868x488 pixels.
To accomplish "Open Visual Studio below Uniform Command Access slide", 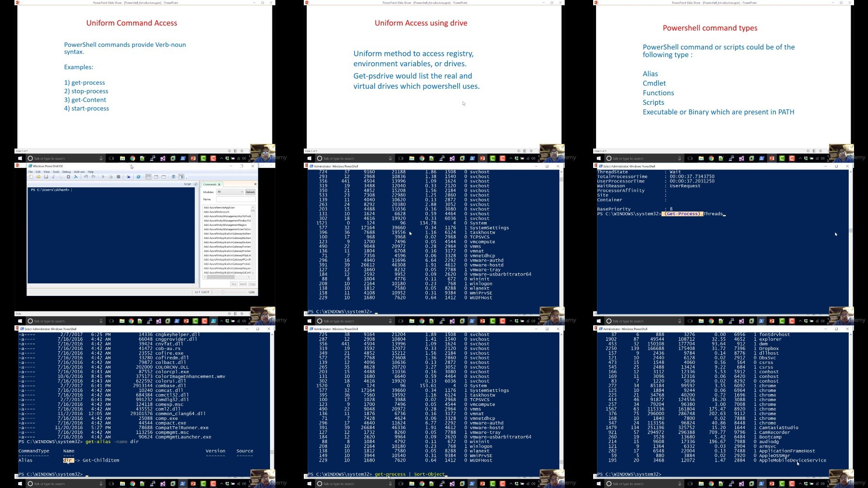I will point(163,158).
